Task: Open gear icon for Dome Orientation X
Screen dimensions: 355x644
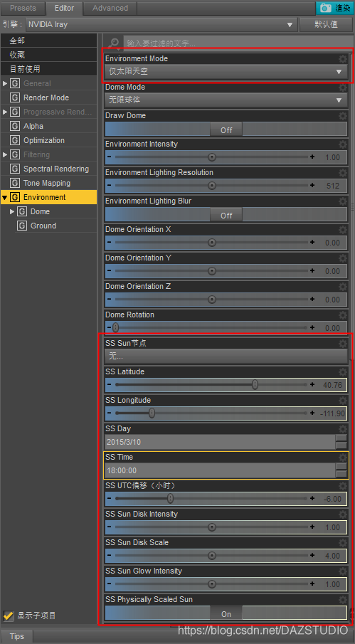Action: click(x=343, y=230)
